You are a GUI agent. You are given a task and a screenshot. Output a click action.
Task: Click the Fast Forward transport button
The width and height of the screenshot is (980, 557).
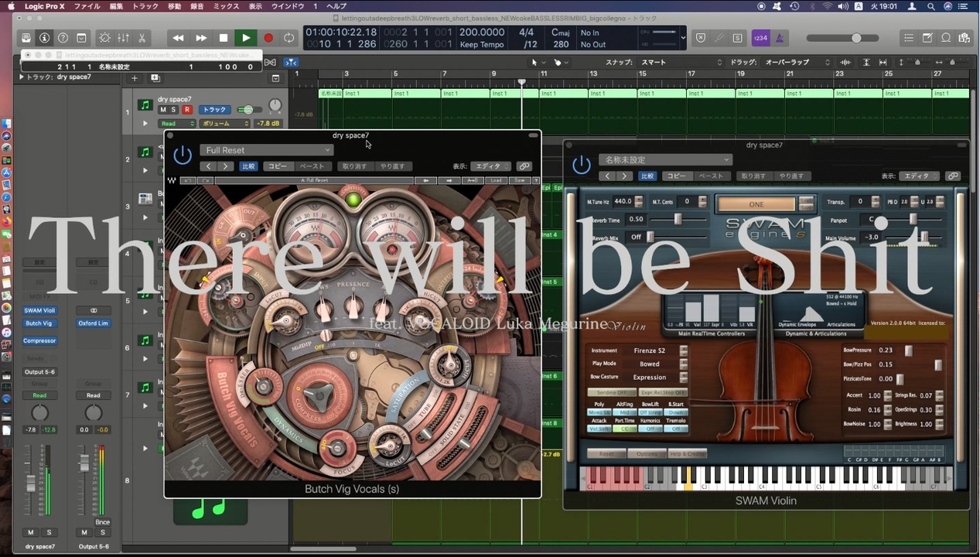click(x=201, y=38)
